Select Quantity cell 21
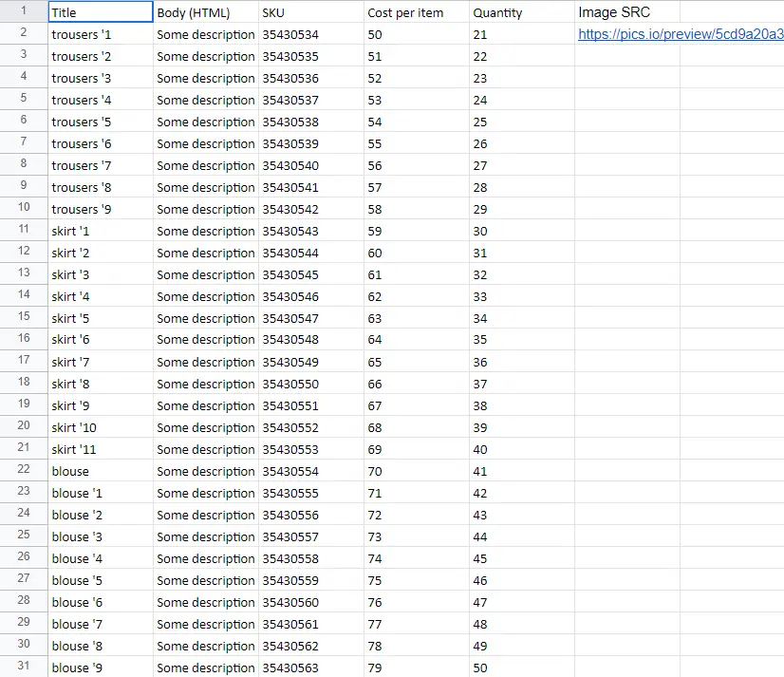This screenshot has width=784, height=677. (x=522, y=34)
